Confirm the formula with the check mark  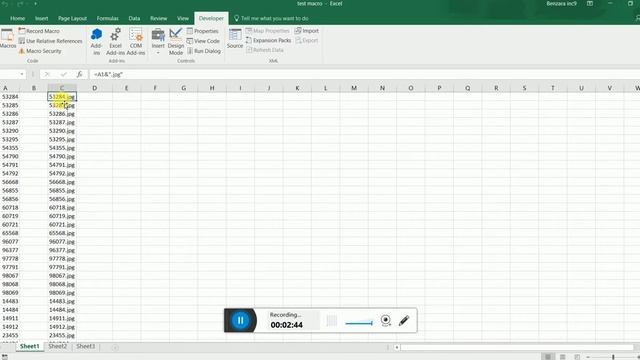(x=64, y=74)
